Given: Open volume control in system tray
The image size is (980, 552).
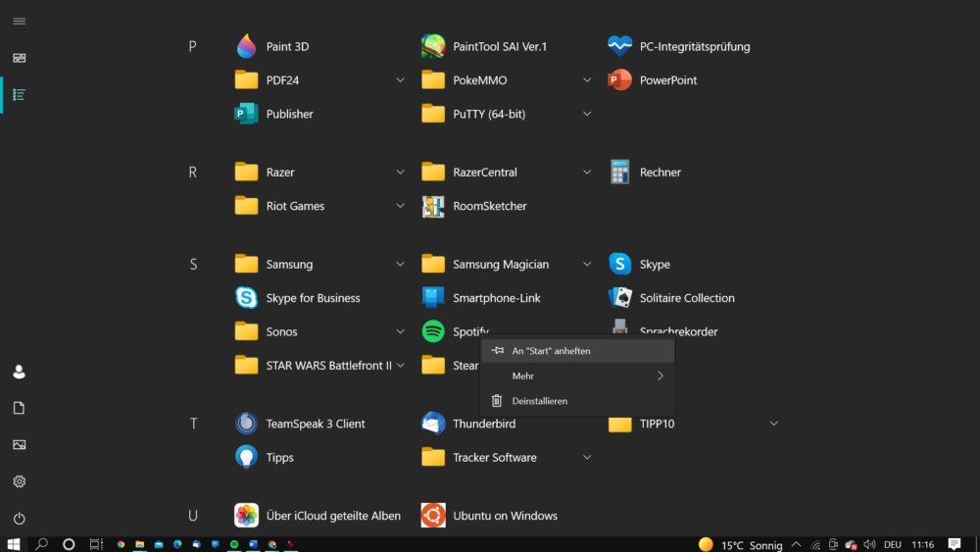Looking at the screenshot, I should (x=869, y=544).
